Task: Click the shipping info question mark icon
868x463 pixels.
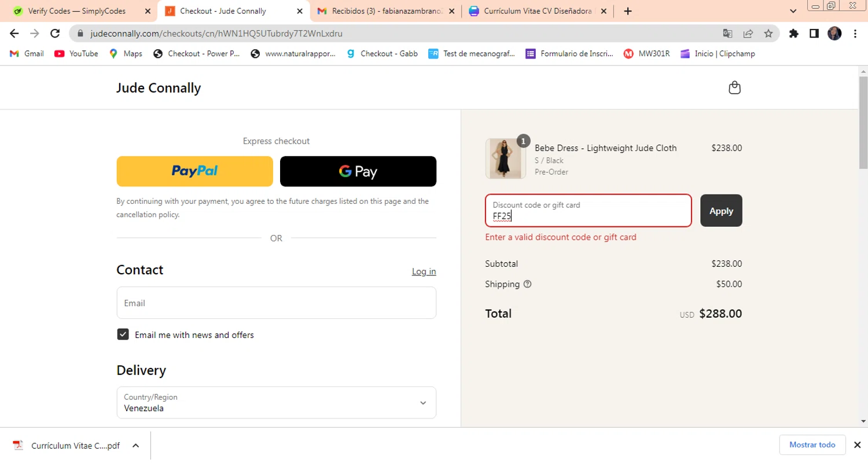Action: [x=527, y=284]
